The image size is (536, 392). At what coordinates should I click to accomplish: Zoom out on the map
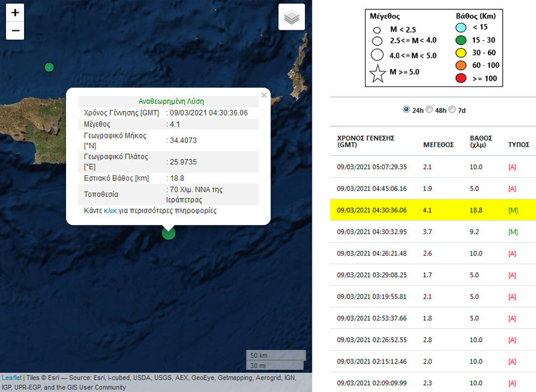point(15,30)
